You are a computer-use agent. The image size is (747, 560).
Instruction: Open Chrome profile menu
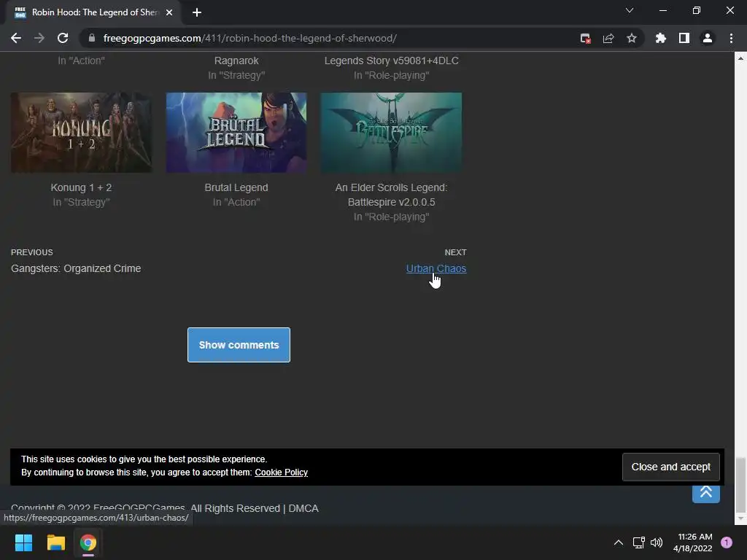[x=708, y=38]
